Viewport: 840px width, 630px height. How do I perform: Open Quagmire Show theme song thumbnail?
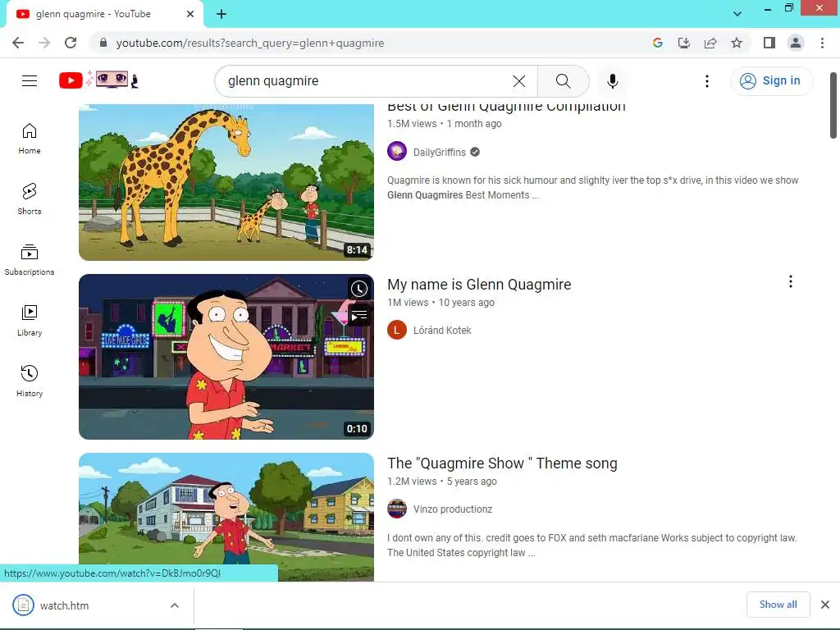click(226, 517)
